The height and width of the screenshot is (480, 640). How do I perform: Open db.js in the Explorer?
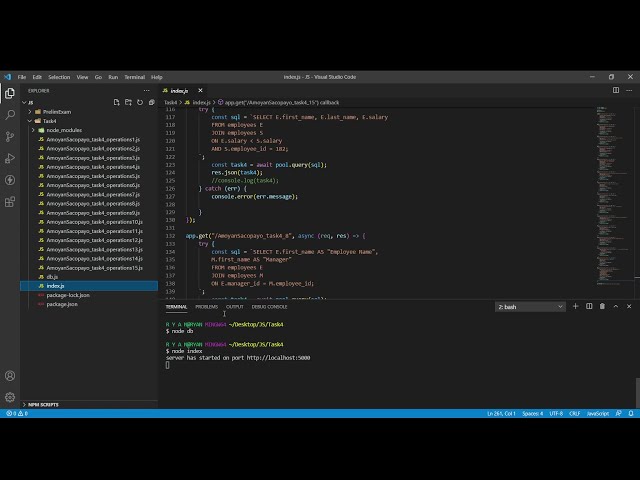tap(52, 277)
